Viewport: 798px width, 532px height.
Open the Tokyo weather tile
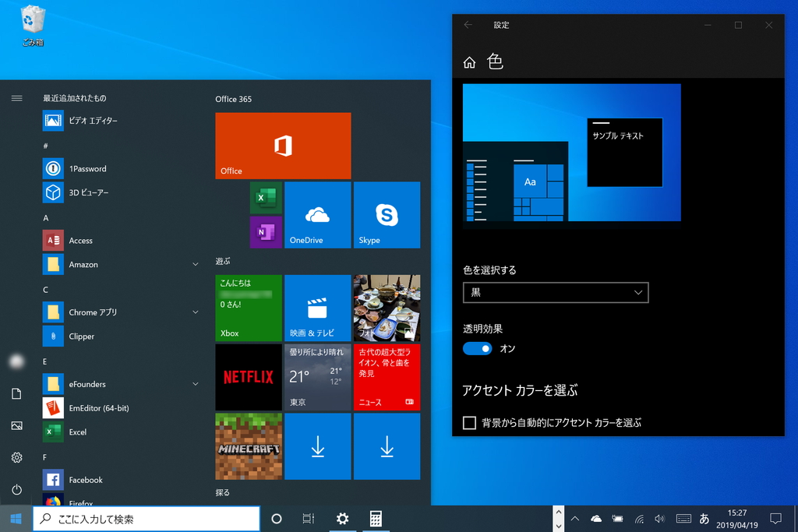pyautogui.click(x=318, y=377)
